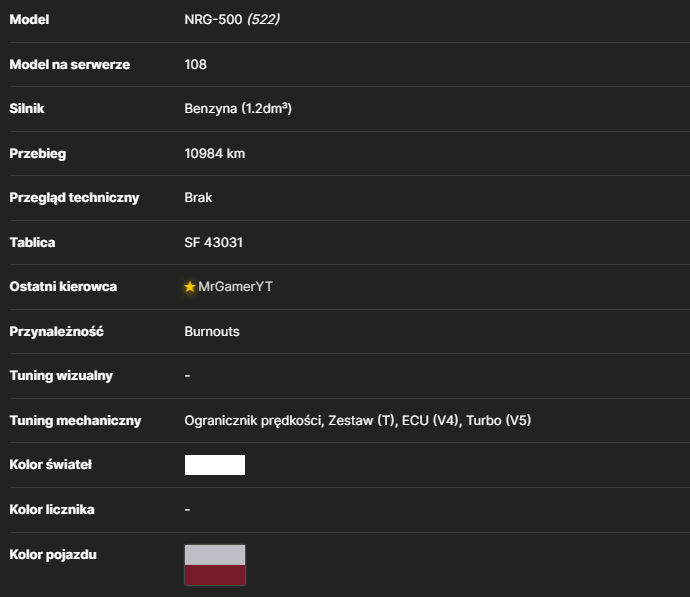Click the Model na serwerze value 108
Viewport: 690px width, 597px height.
pos(195,65)
